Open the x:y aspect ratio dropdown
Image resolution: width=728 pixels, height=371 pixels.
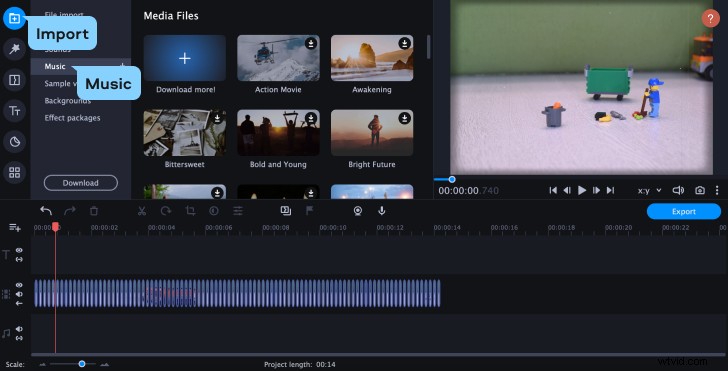coord(649,190)
